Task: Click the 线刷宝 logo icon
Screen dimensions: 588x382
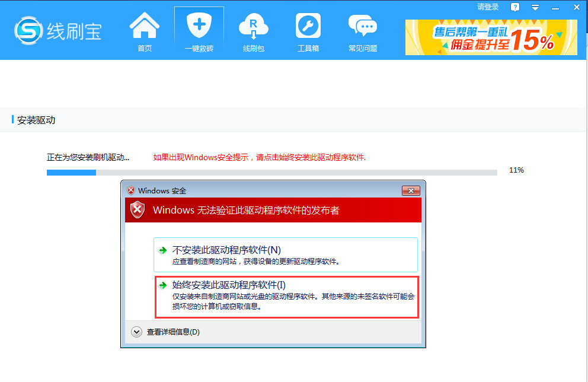Action: click(28, 30)
